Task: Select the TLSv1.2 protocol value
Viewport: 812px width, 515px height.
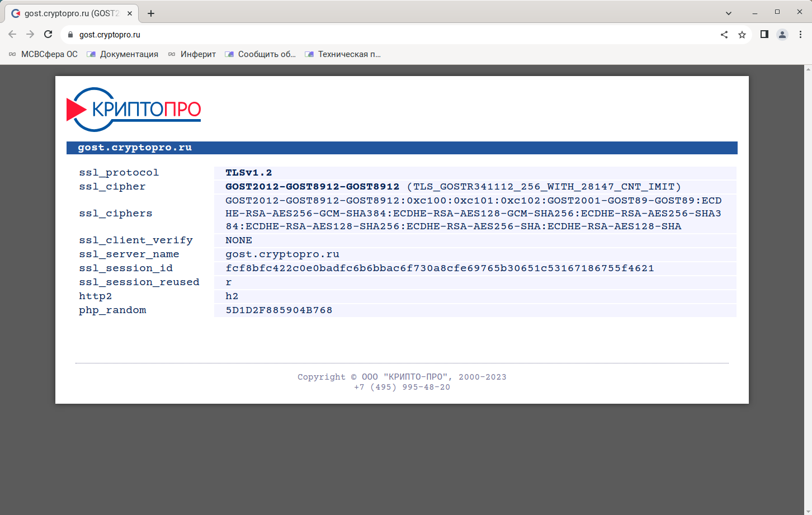Action: click(249, 173)
